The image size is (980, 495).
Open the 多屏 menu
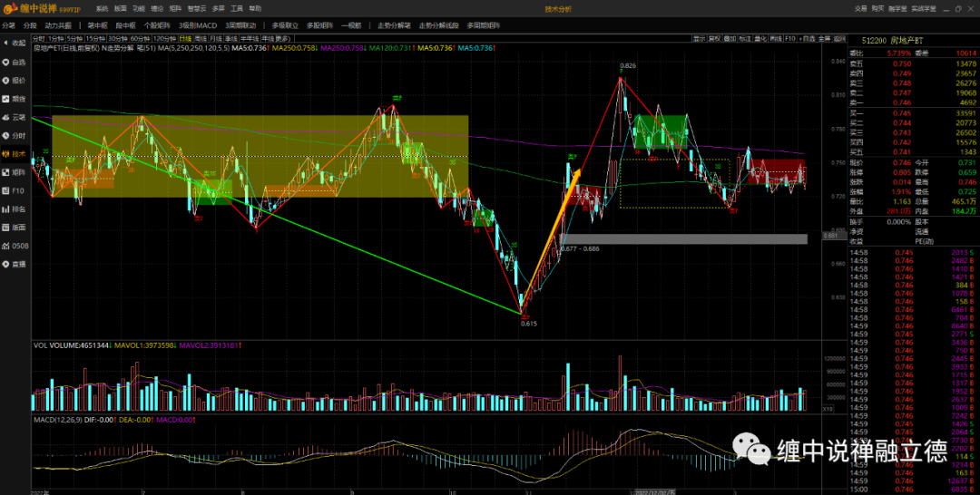(218, 9)
